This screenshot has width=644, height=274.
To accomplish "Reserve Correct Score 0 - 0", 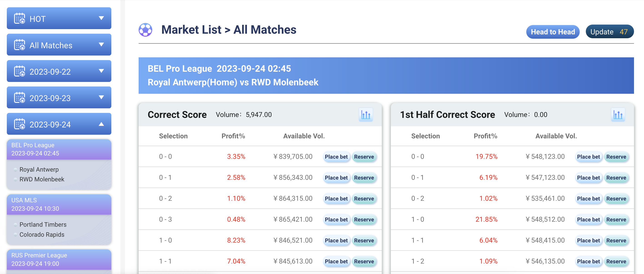I will (364, 157).
